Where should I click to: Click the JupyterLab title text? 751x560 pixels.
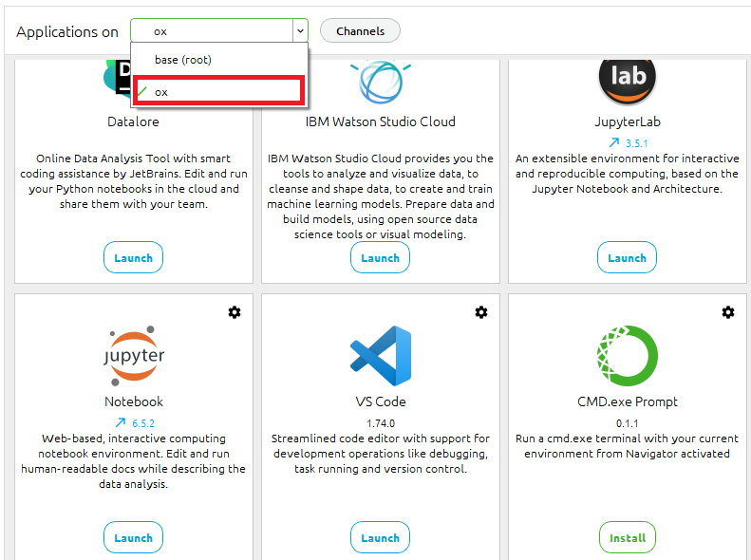[x=628, y=122]
